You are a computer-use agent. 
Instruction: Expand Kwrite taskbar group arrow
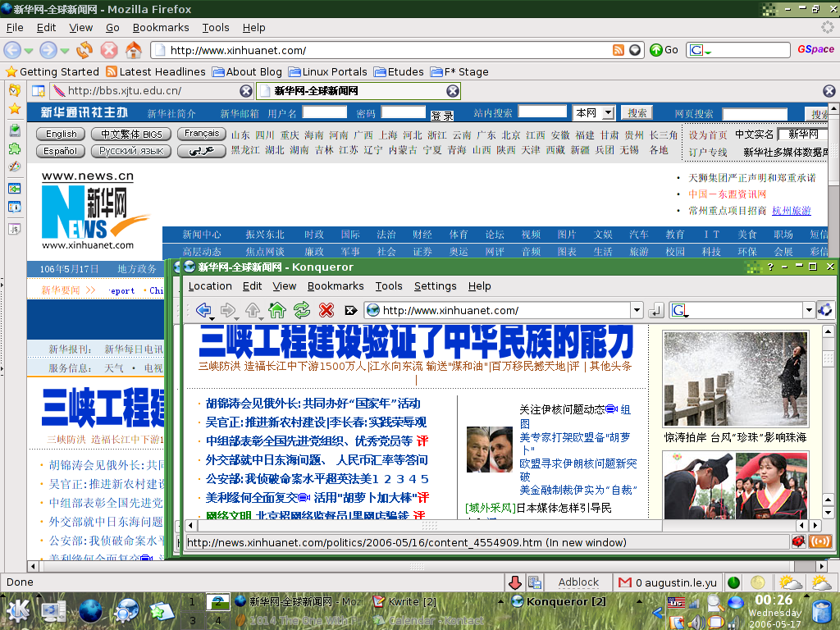point(501,601)
